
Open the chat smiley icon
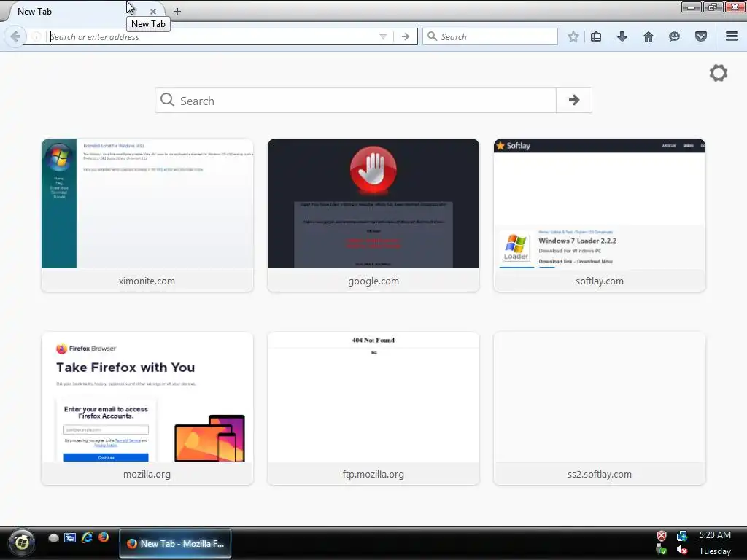point(674,36)
